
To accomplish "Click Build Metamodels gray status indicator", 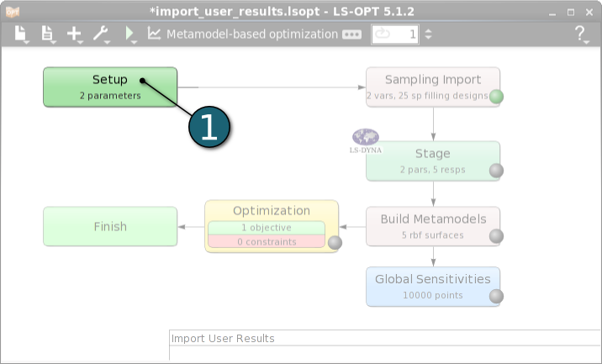I will [x=496, y=236].
